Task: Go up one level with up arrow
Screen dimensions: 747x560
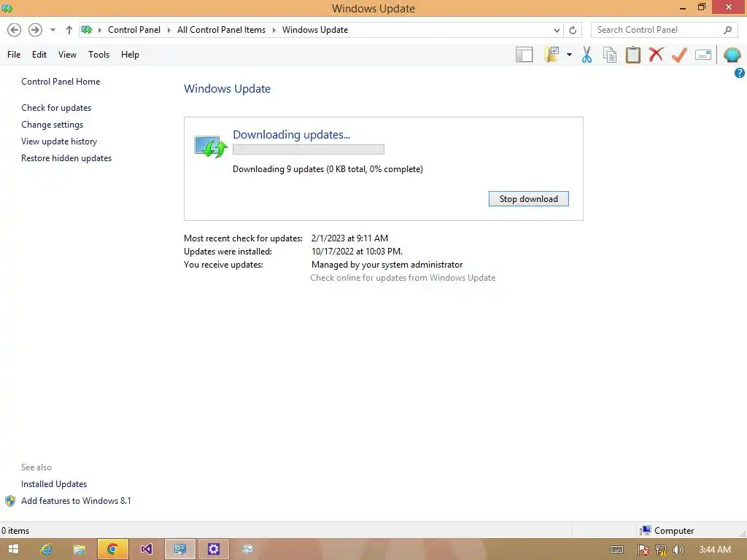Action: tap(69, 30)
